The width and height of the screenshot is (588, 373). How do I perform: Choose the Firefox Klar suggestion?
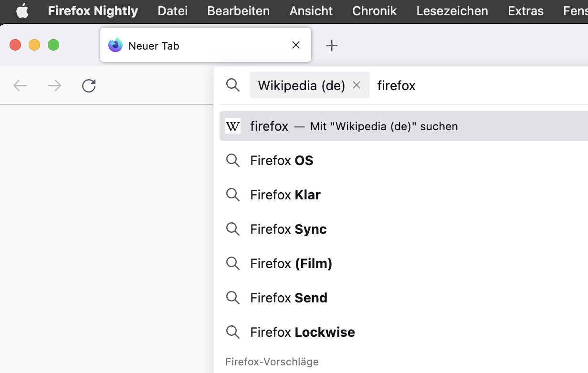tap(285, 195)
